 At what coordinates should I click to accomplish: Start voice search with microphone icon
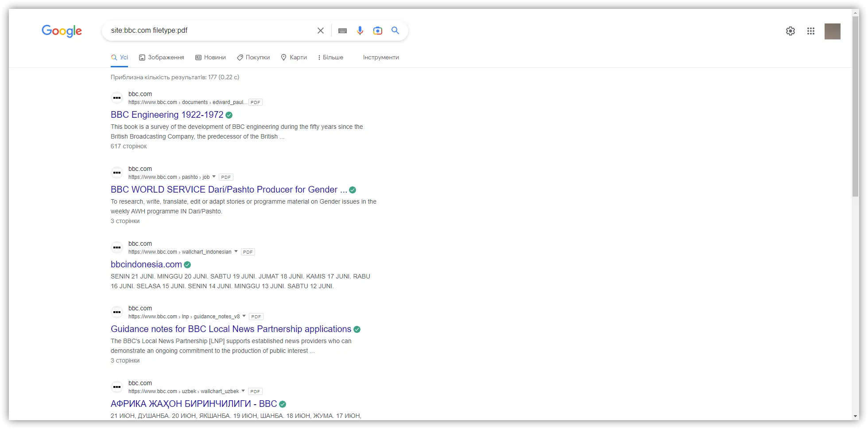pyautogui.click(x=360, y=31)
